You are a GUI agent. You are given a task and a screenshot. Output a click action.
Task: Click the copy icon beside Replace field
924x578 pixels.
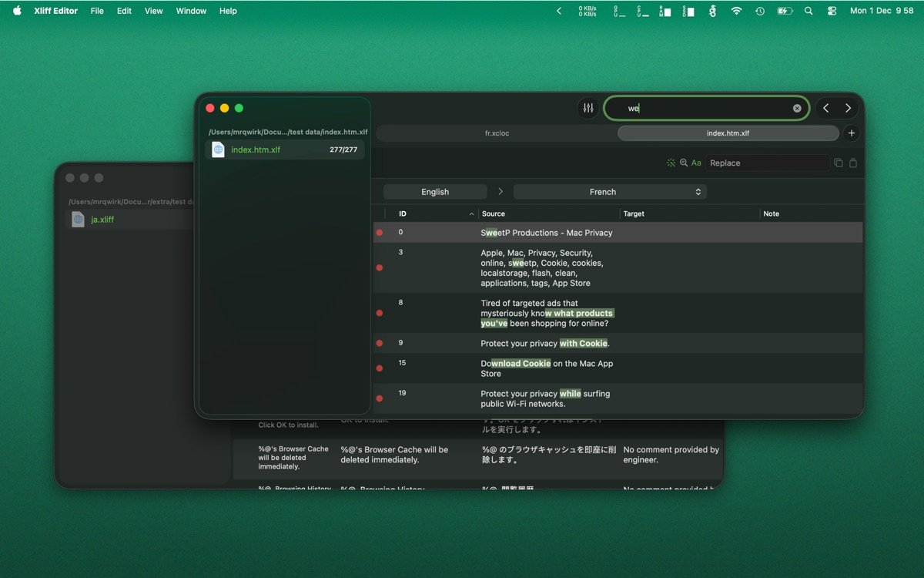click(839, 163)
